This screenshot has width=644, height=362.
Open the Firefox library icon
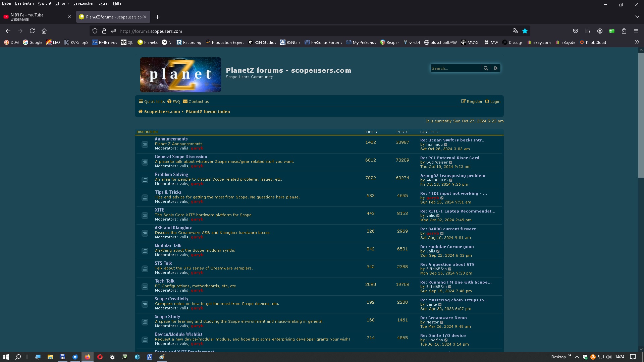(588, 31)
